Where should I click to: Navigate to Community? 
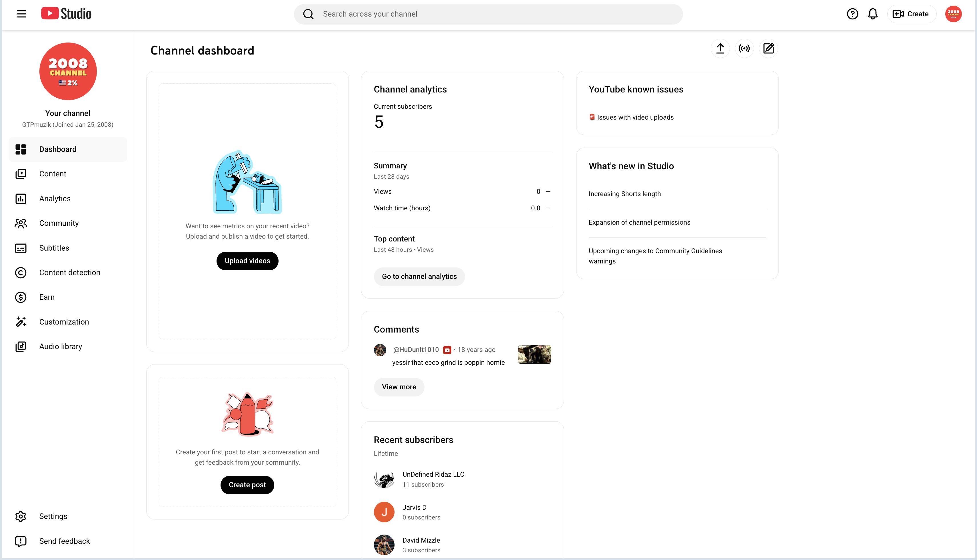[68, 223]
